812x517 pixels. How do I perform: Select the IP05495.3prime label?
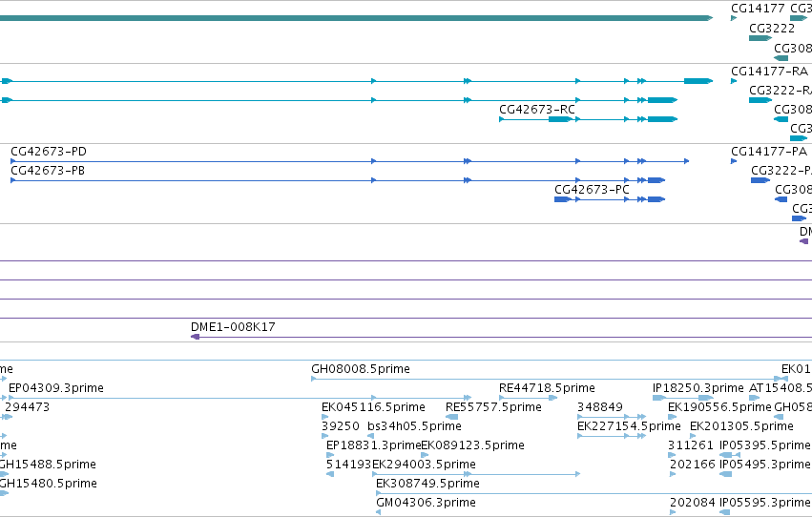tap(764, 465)
